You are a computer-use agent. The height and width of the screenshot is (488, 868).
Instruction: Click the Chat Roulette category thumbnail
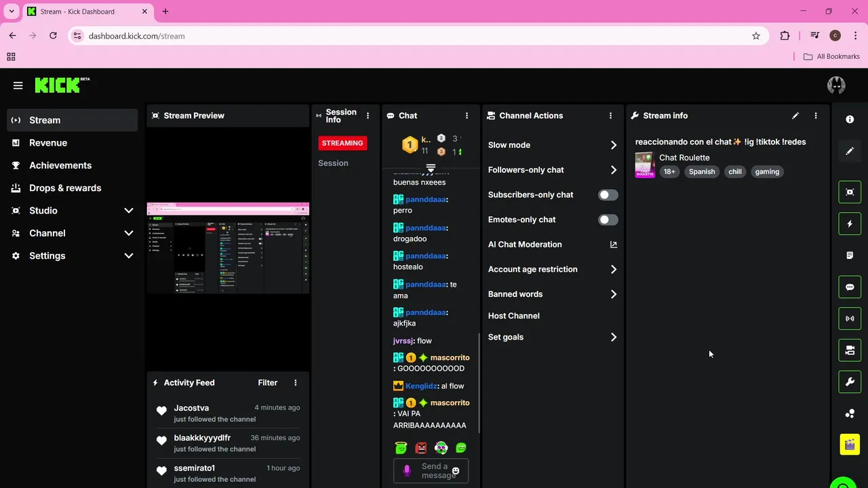(645, 165)
